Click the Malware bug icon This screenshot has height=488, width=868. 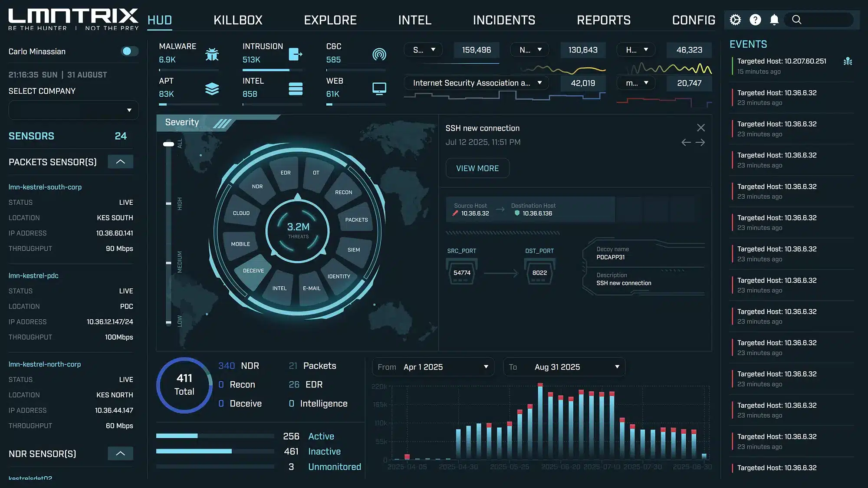pyautogui.click(x=212, y=54)
